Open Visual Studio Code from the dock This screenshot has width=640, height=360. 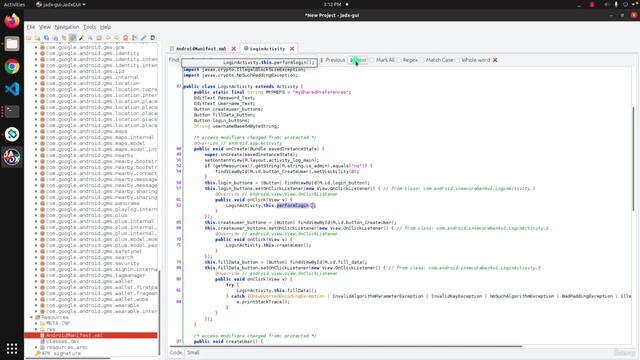[12, 89]
